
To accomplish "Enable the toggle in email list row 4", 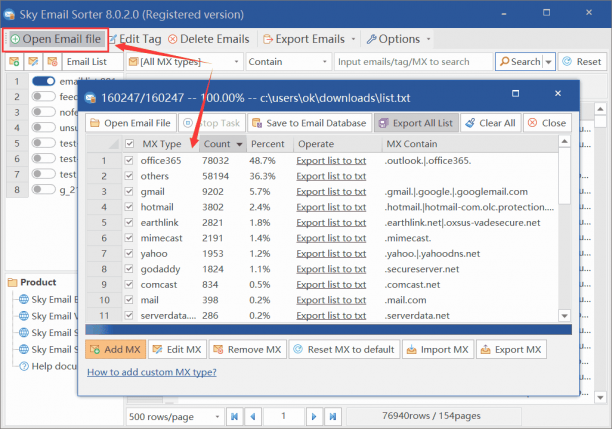I will [44, 127].
